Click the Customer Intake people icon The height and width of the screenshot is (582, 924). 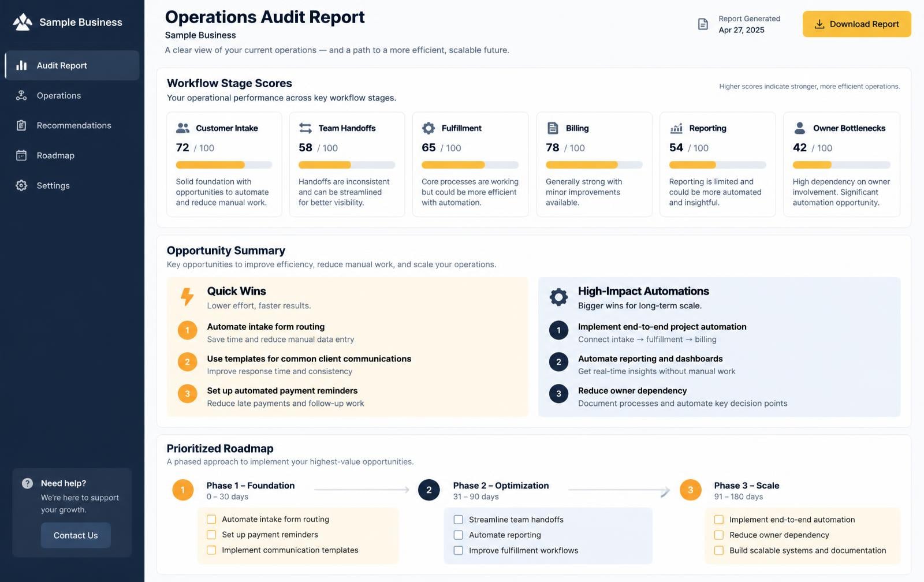point(182,128)
